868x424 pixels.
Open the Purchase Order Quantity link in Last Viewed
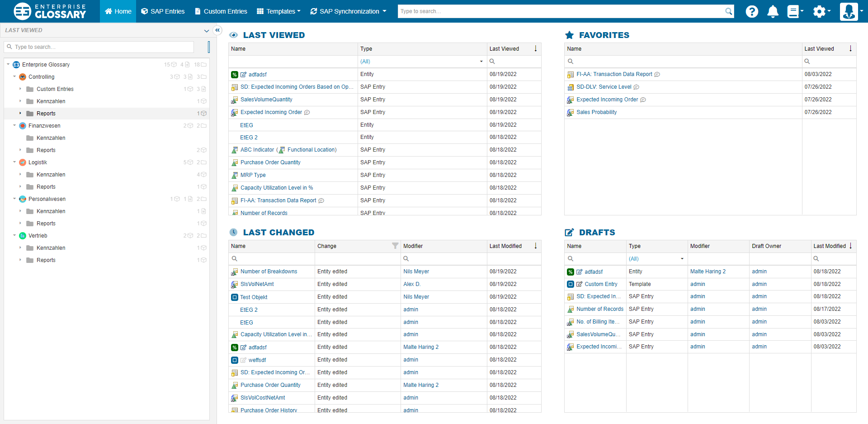tap(270, 162)
